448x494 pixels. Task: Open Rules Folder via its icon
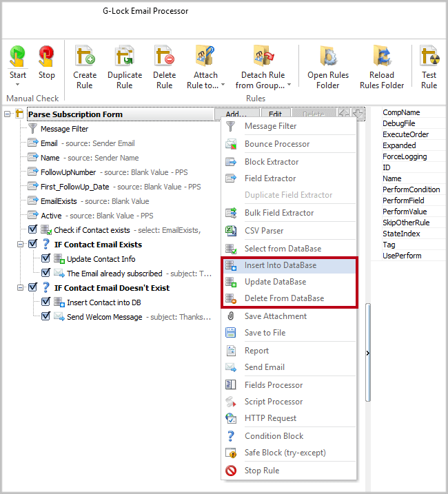tap(328, 55)
